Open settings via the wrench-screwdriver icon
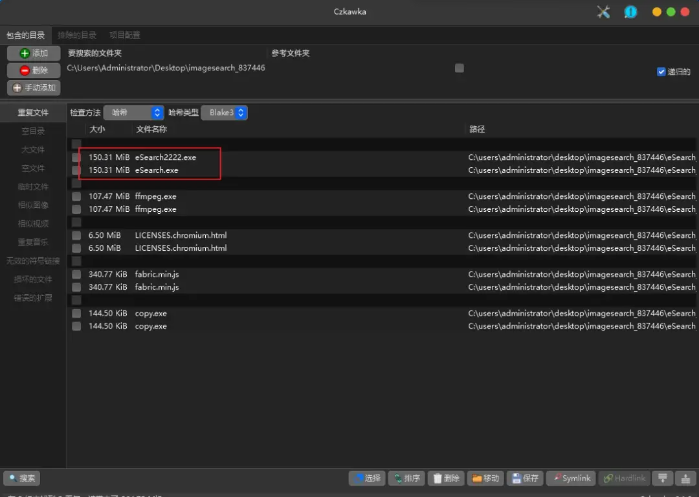This screenshot has height=497, width=699. [603, 12]
